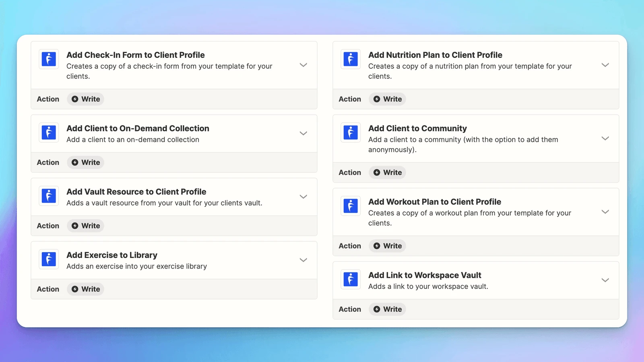Open the Add Nutrition Plan to Client Profile title
Image resolution: width=644 pixels, height=362 pixels.
[435, 55]
